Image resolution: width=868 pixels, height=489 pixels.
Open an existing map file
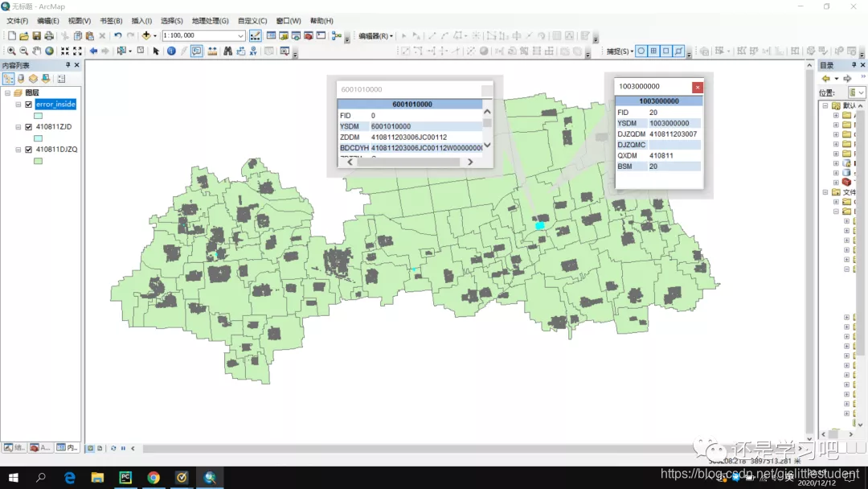24,36
